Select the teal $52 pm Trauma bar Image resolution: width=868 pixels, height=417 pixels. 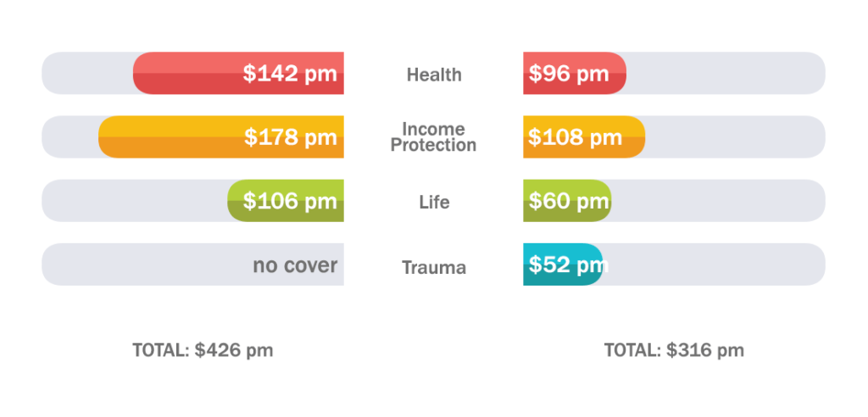[x=562, y=265]
